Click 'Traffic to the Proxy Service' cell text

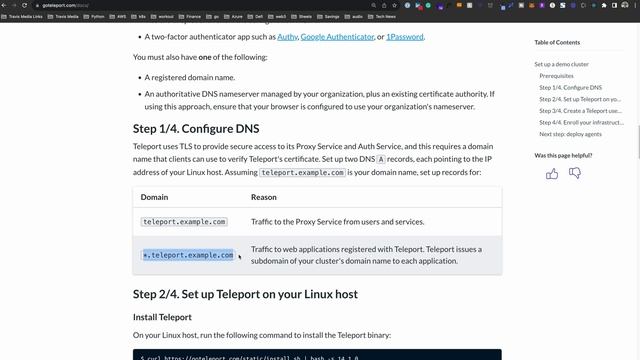pyautogui.click(x=338, y=222)
